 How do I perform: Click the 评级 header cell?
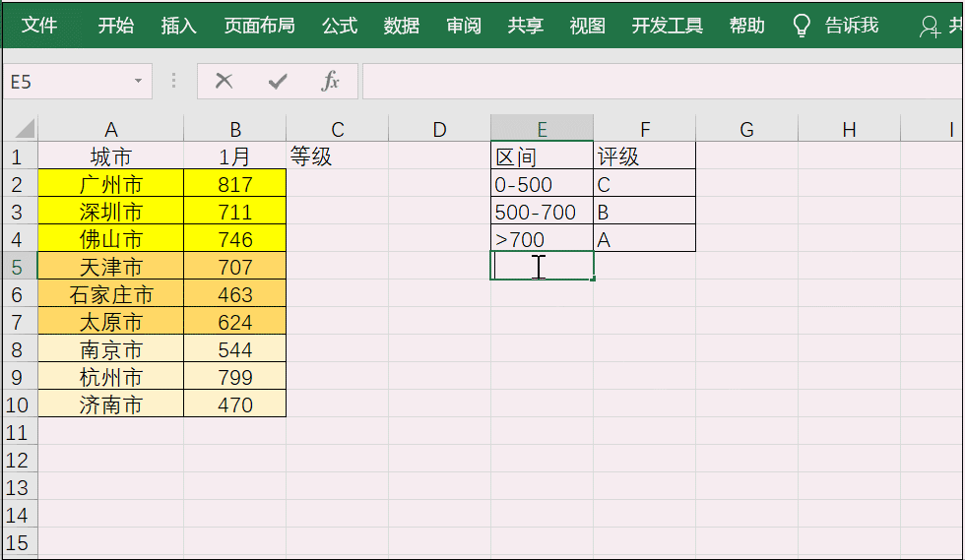(645, 156)
